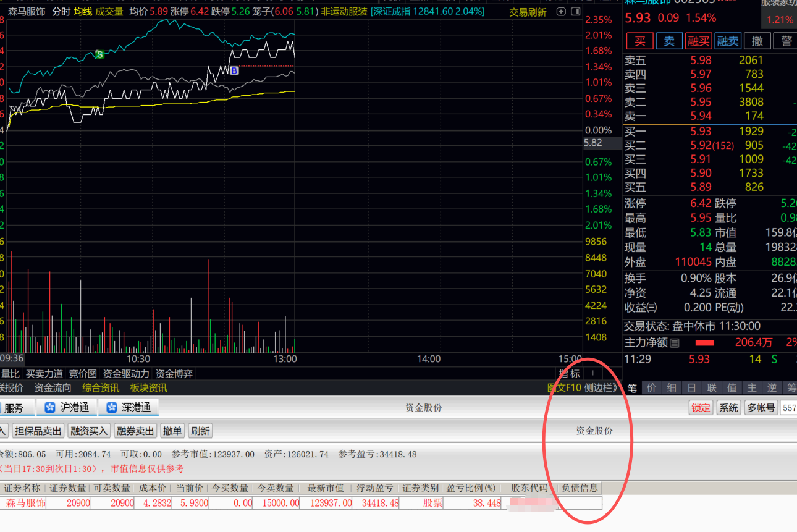Click the blue B buy marker on chart
Screen dimensions: 797x532
pyautogui.click(x=234, y=71)
